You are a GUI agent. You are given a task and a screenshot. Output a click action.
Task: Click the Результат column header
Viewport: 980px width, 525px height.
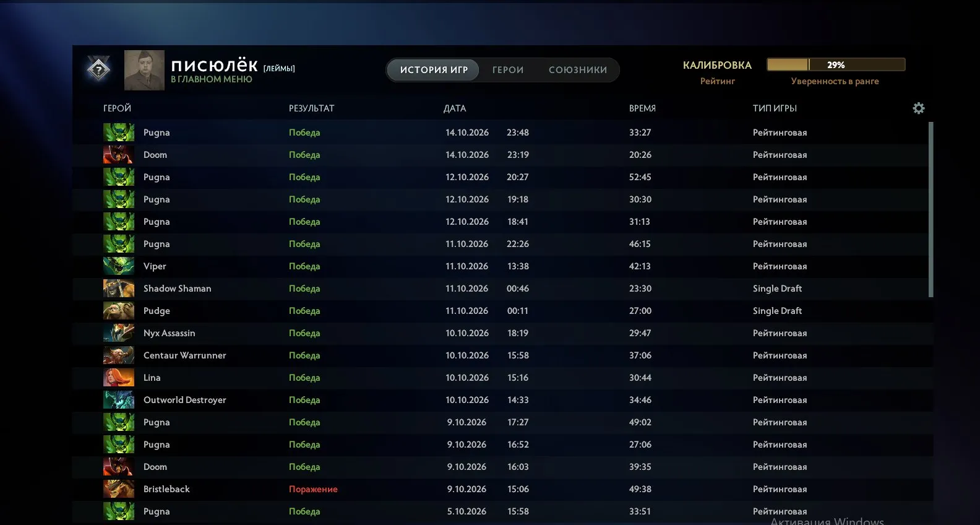click(x=311, y=108)
